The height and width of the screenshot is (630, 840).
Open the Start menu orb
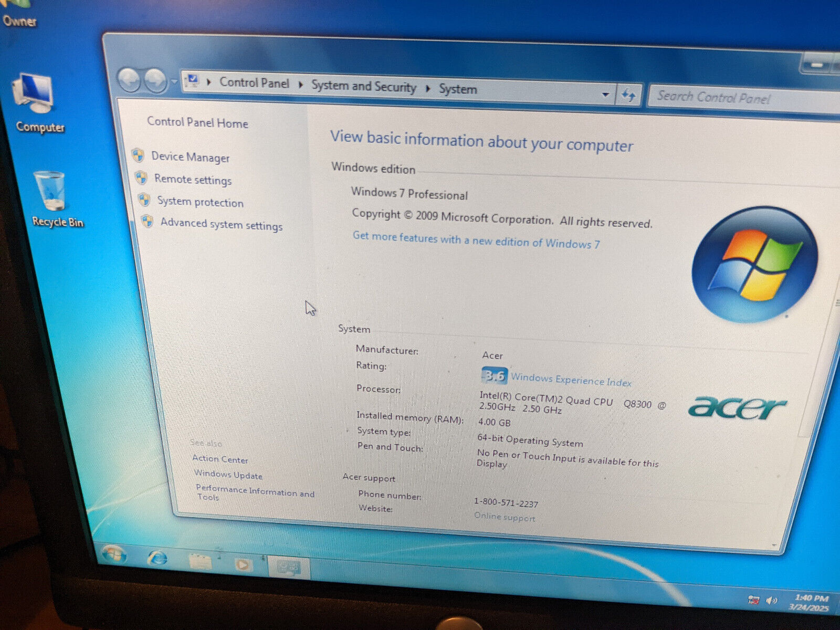coord(114,554)
